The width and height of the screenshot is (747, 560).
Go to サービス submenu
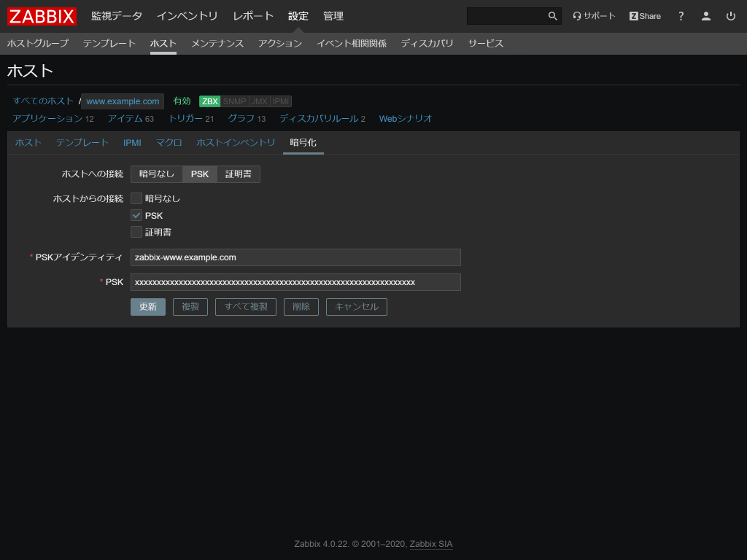pos(485,43)
